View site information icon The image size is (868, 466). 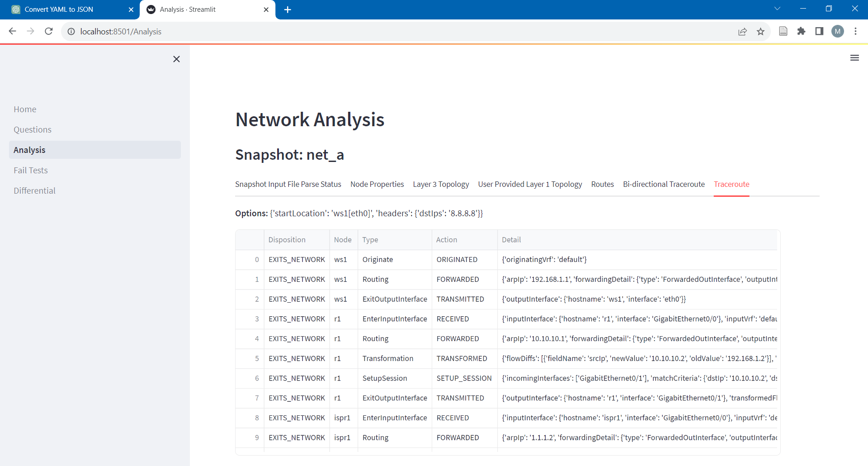click(71, 31)
